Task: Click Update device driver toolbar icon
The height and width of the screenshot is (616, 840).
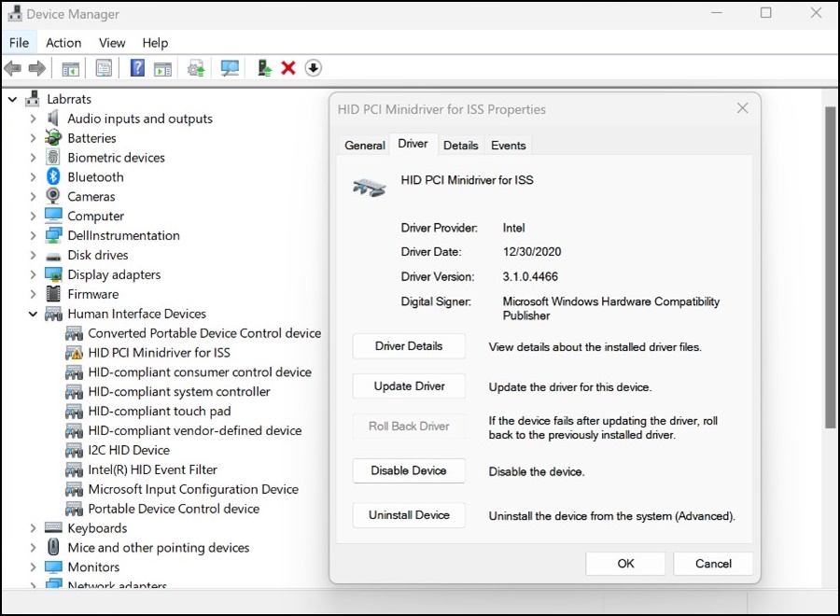Action: (x=196, y=68)
